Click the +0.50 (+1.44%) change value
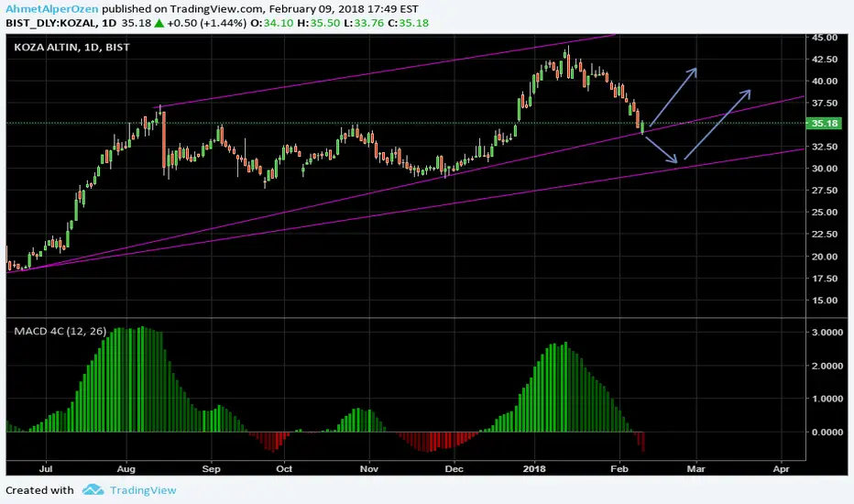 (207, 24)
